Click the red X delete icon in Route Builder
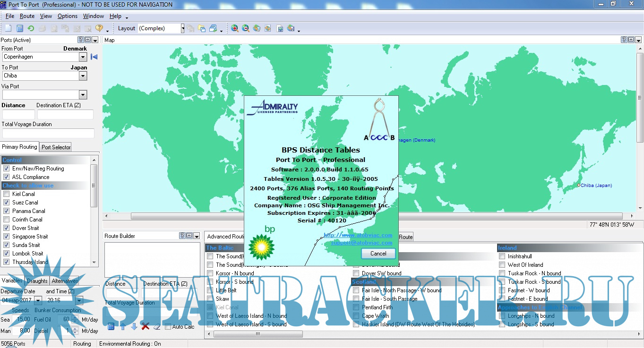644x348 pixels. (x=146, y=326)
